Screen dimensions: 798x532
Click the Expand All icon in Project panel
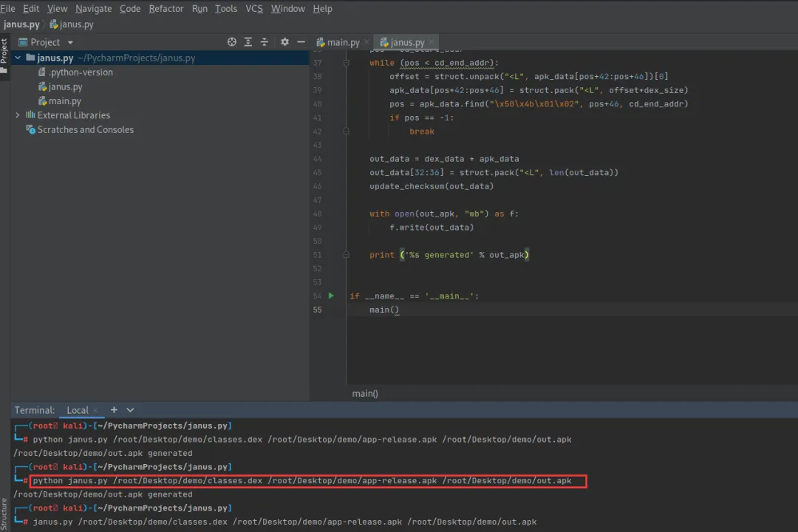coord(248,42)
